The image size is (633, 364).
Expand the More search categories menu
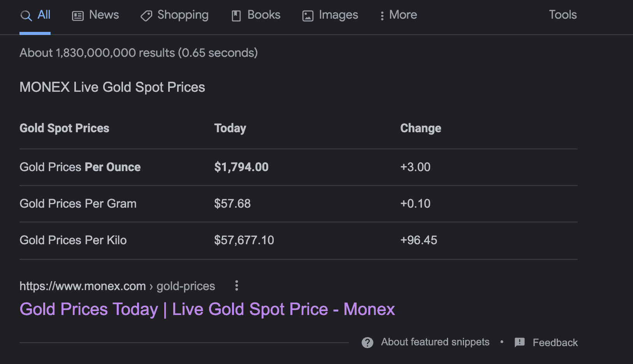[x=399, y=15]
